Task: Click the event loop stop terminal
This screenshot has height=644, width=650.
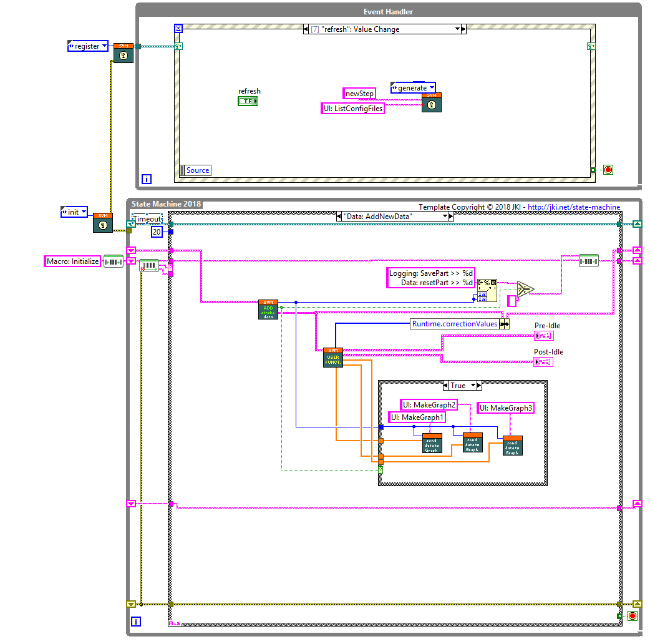Action: (608, 170)
